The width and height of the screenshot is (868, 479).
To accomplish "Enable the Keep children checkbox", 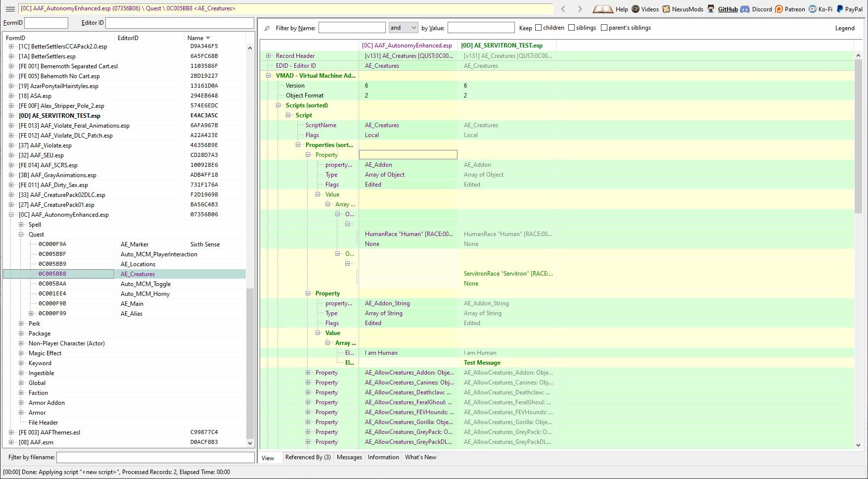I will point(539,28).
